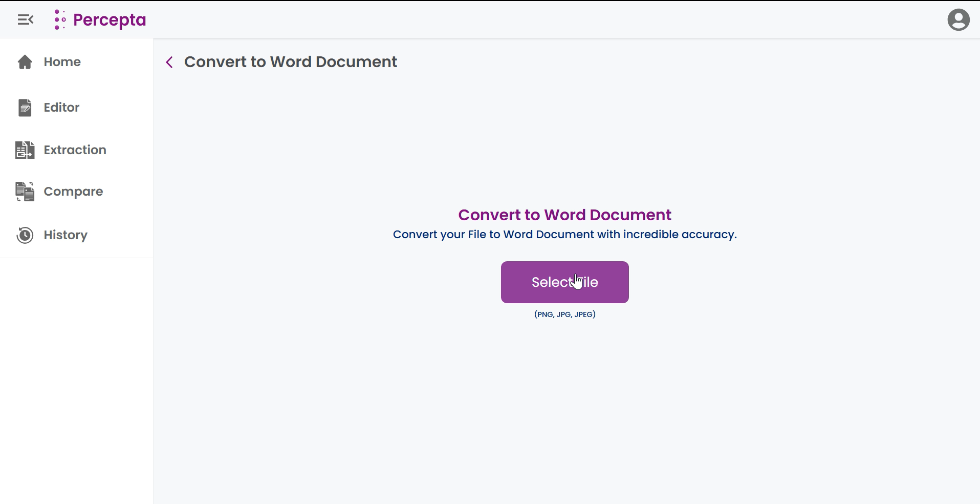Click the accuracy description text line
The width and height of the screenshot is (980, 504).
point(564,235)
